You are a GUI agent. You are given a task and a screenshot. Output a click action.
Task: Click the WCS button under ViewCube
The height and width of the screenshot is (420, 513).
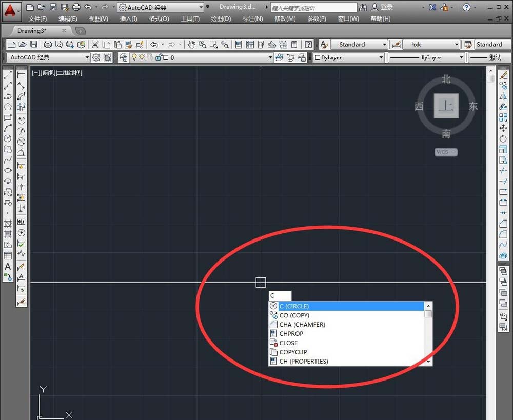click(445, 152)
